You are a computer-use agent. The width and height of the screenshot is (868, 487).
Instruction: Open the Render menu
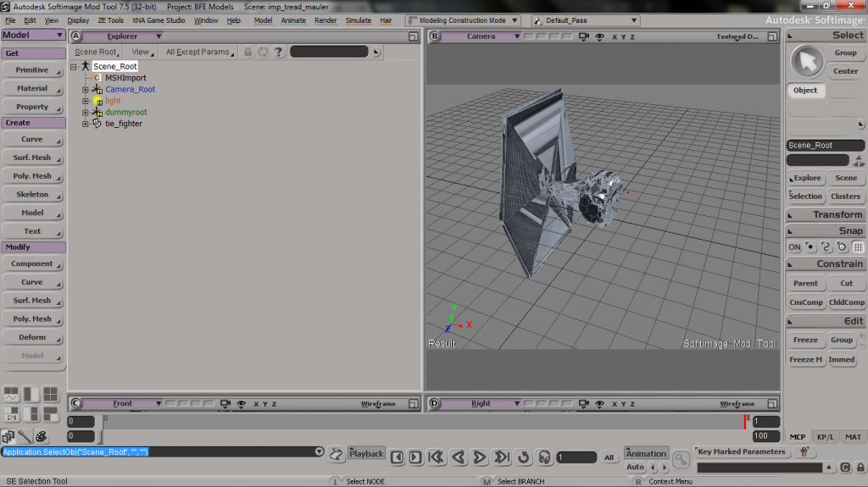tap(325, 20)
